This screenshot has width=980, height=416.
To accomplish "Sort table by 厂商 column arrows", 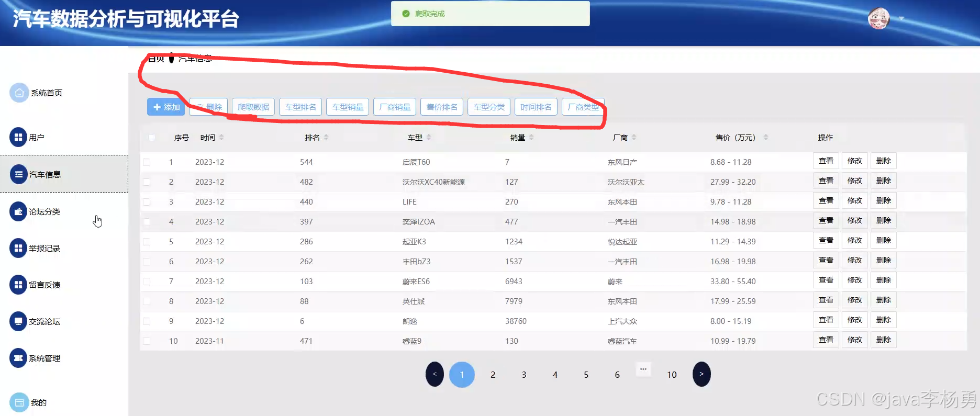I will pos(634,137).
